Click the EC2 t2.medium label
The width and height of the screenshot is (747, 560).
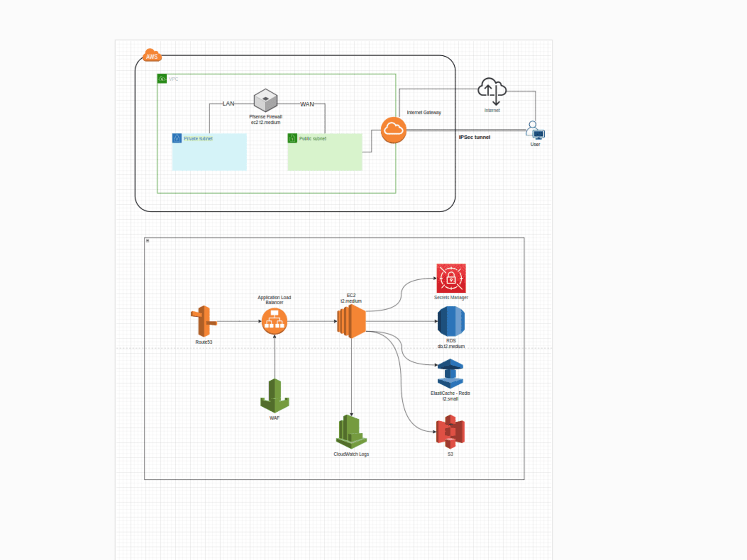click(x=351, y=298)
